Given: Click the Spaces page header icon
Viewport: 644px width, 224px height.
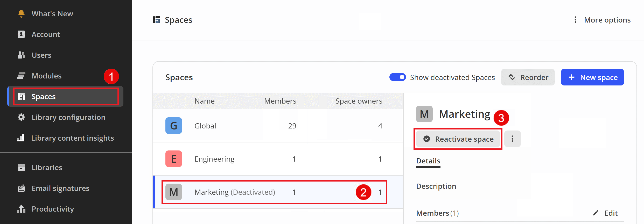Looking at the screenshot, I should click(157, 20).
